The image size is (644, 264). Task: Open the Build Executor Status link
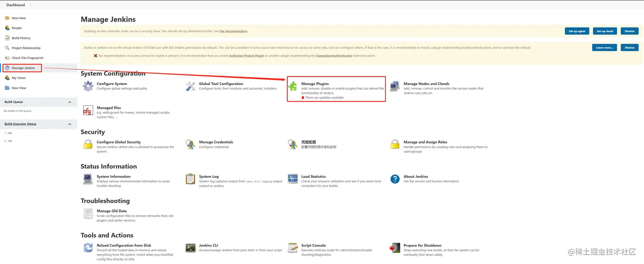point(20,124)
